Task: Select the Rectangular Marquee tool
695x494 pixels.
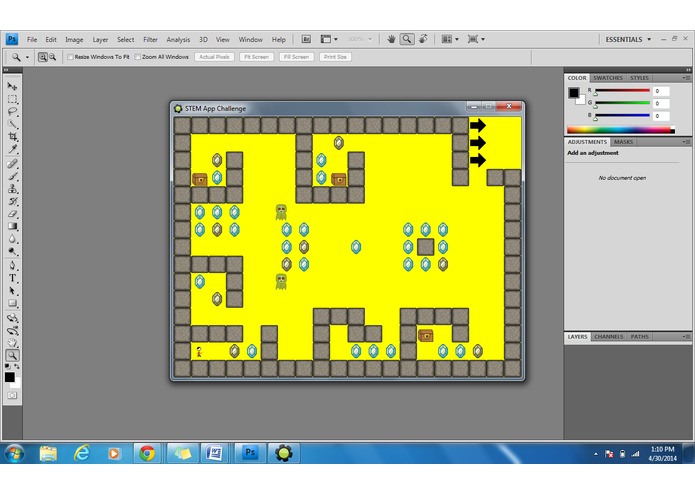Action: [12, 99]
